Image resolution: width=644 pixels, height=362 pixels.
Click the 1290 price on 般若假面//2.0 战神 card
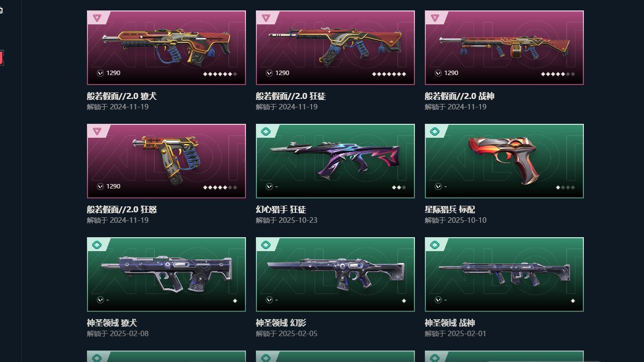point(451,73)
